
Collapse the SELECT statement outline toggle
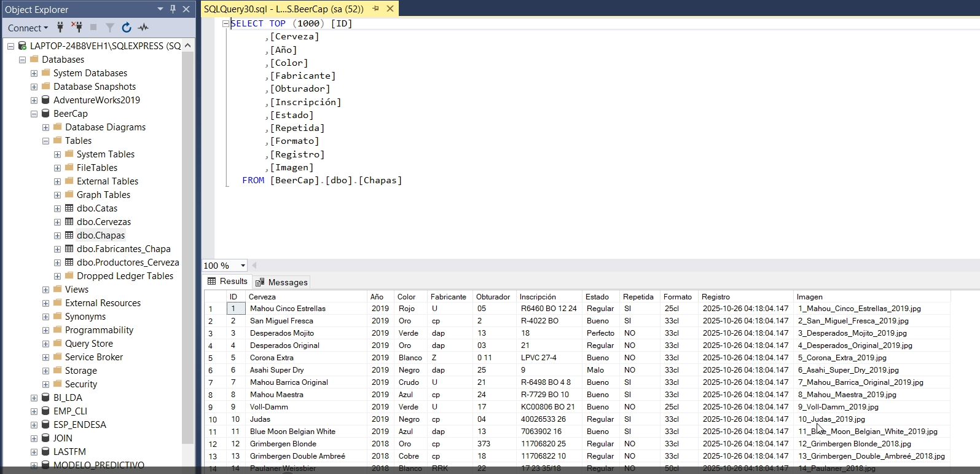click(225, 23)
